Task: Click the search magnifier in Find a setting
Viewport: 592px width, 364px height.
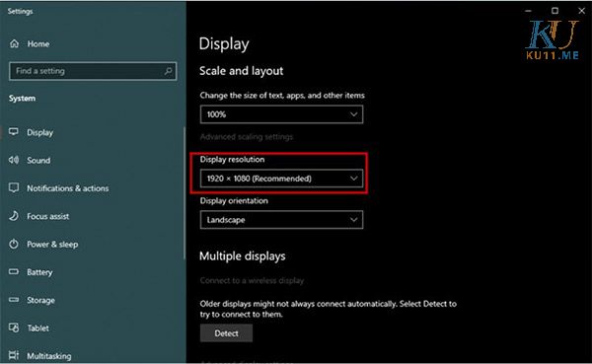Action: [168, 71]
